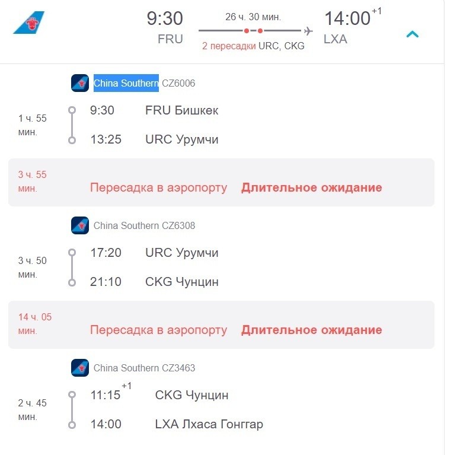Click the airplane icon on the route line
The width and height of the screenshot is (476, 455).
pos(308,31)
